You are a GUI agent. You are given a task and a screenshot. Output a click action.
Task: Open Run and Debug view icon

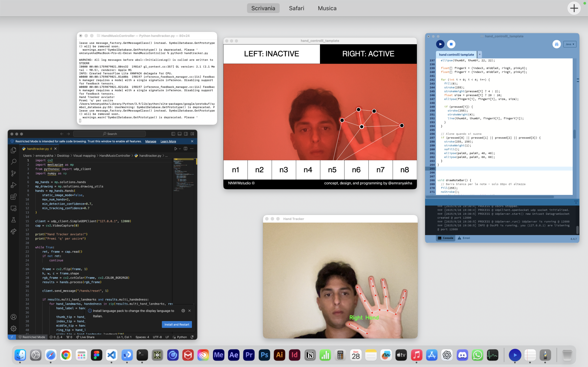pyautogui.click(x=14, y=185)
